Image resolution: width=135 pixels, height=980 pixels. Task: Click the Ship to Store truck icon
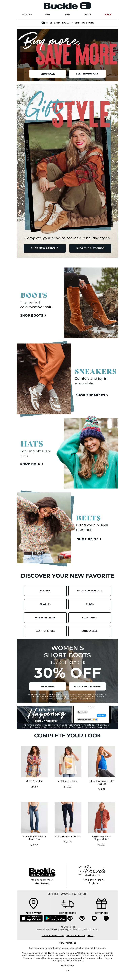coord(67,903)
